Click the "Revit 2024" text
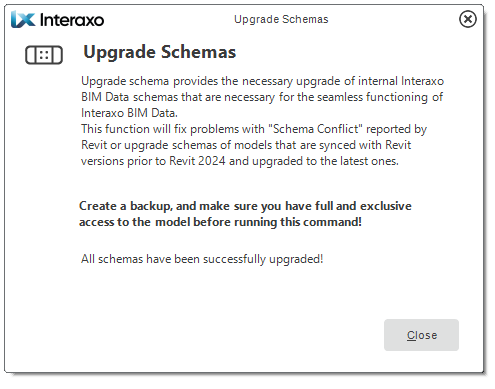Viewport: 495px width, 389px height. pyautogui.click(x=197, y=161)
